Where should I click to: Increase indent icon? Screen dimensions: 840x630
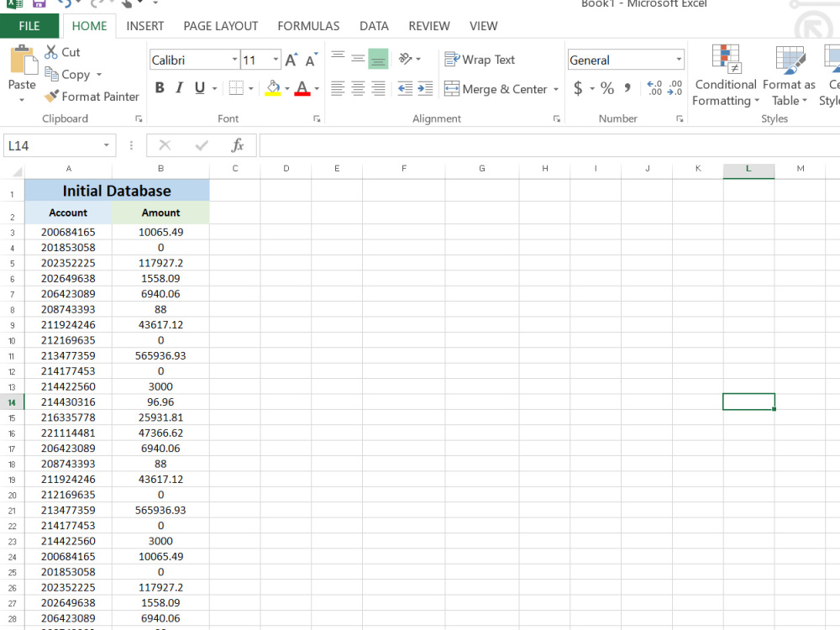click(425, 88)
